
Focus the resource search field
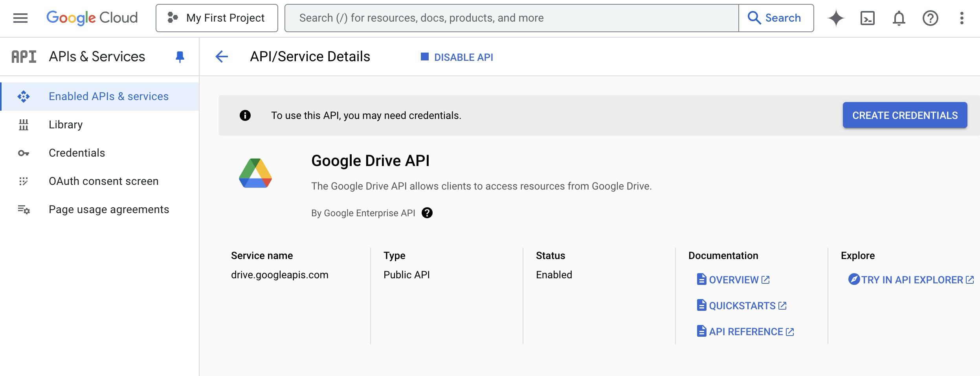click(512, 18)
